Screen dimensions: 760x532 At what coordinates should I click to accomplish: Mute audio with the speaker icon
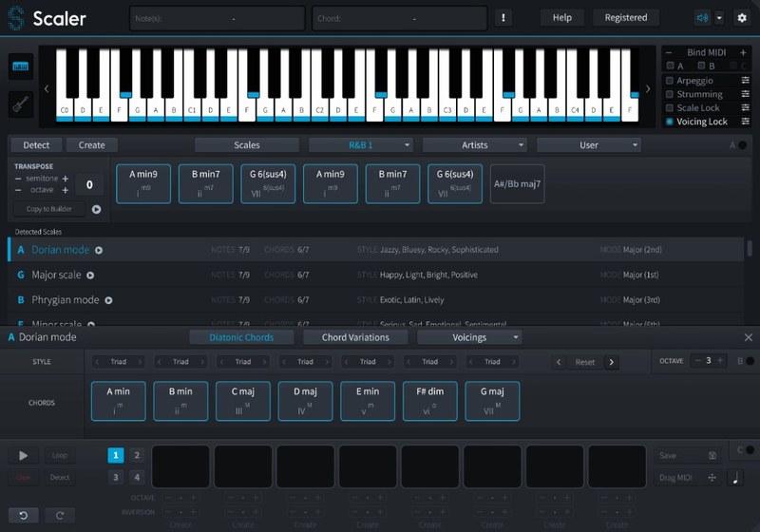click(x=702, y=17)
